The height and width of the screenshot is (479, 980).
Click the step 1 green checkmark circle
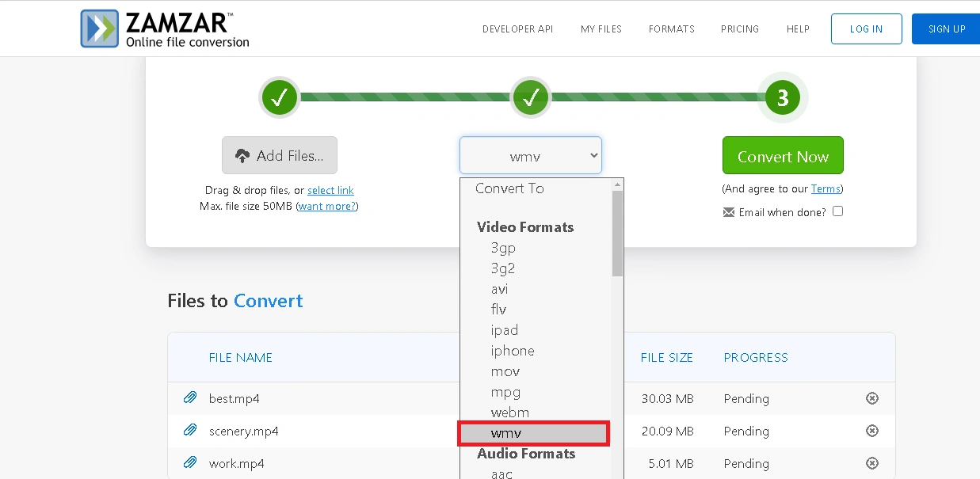pyautogui.click(x=280, y=97)
